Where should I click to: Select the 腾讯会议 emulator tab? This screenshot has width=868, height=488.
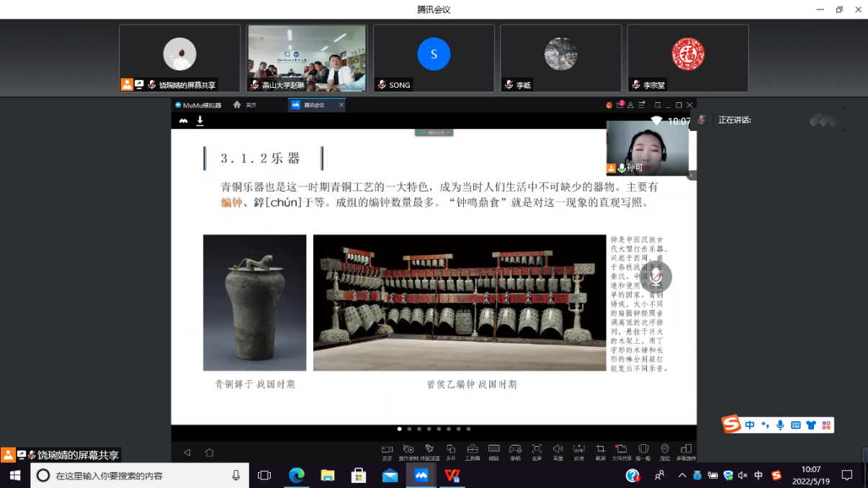(313, 105)
